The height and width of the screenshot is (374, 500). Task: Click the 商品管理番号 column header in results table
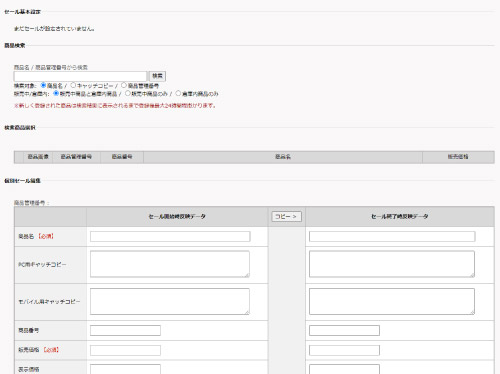(76, 157)
